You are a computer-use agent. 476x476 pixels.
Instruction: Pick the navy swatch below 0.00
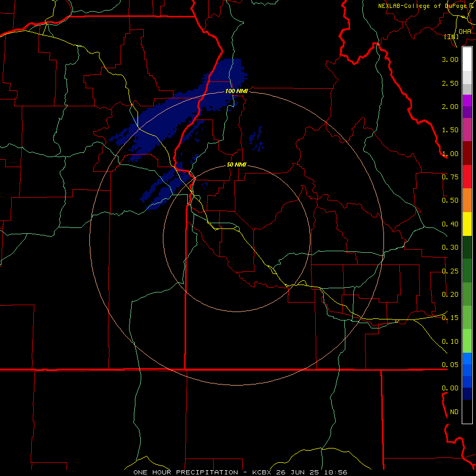(x=467, y=394)
